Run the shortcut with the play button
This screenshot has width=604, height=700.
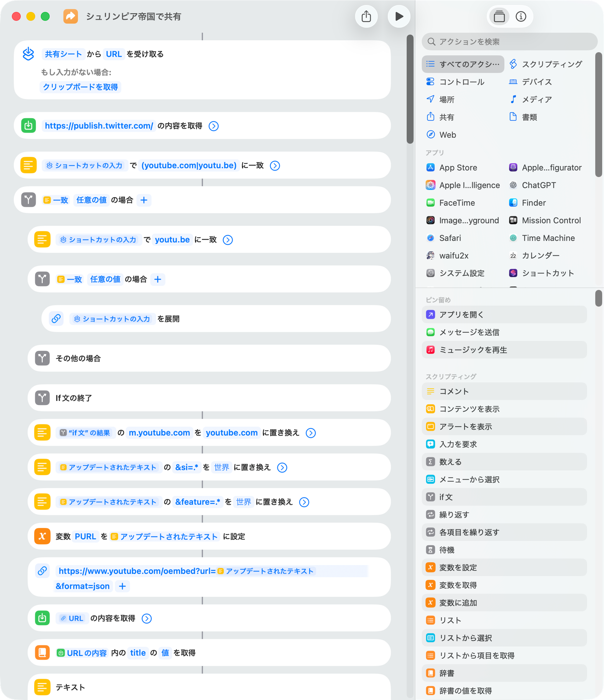(x=399, y=16)
